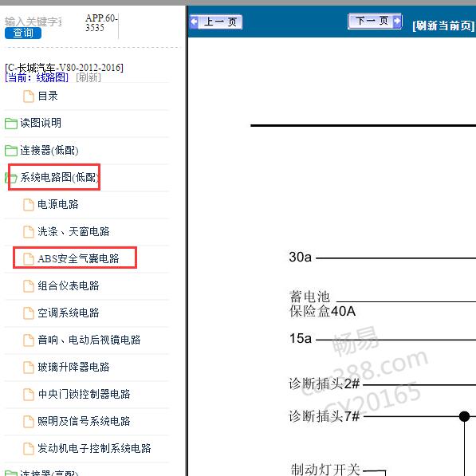Open 空调系统电路 diagram

(x=68, y=313)
